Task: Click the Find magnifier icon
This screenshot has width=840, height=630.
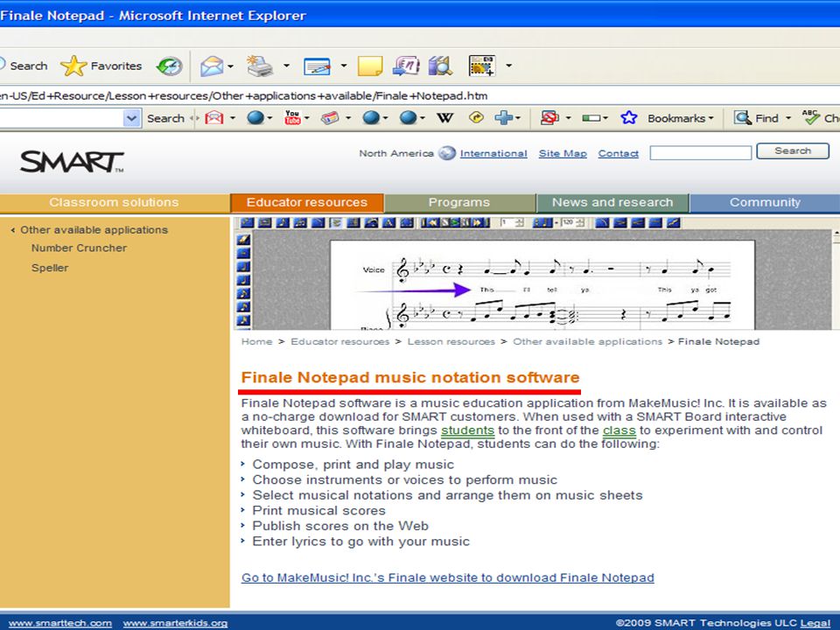Action: tap(743, 117)
